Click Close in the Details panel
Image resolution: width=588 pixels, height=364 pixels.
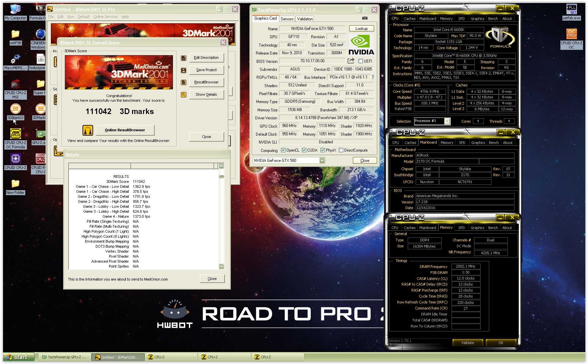[212, 279]
